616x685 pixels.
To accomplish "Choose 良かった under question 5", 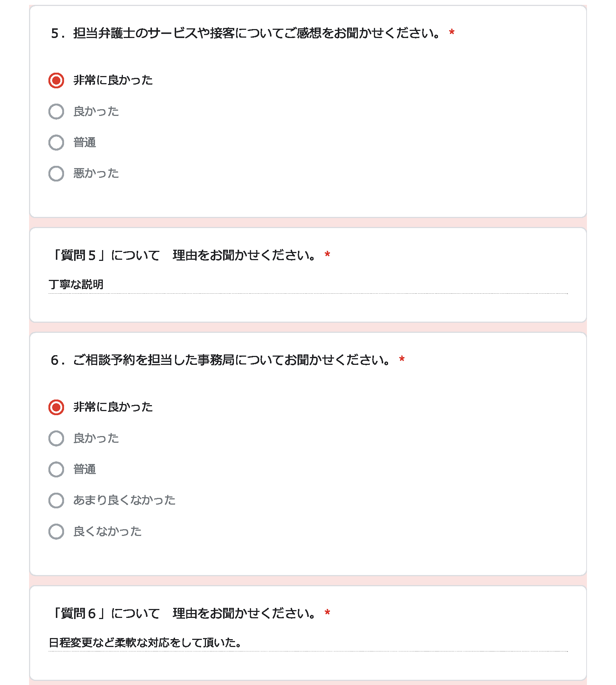I will pyautogui.click(x=56, y=111).
